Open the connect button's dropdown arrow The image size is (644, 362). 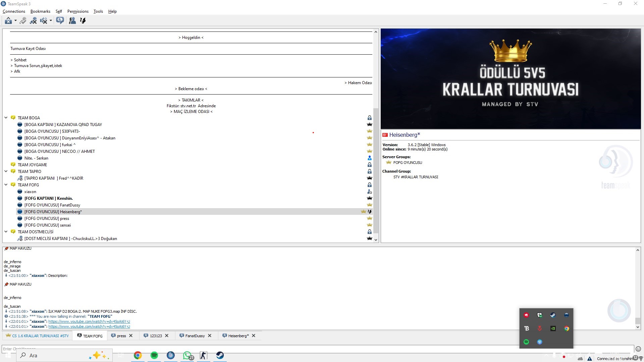pyautogui.click(x=15, y=21)
